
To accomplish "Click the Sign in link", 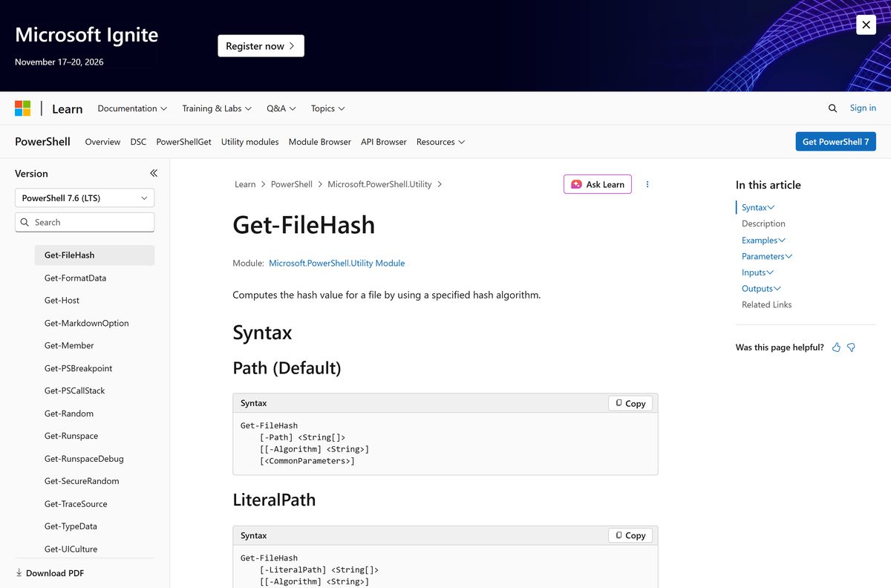I will 863,108.
